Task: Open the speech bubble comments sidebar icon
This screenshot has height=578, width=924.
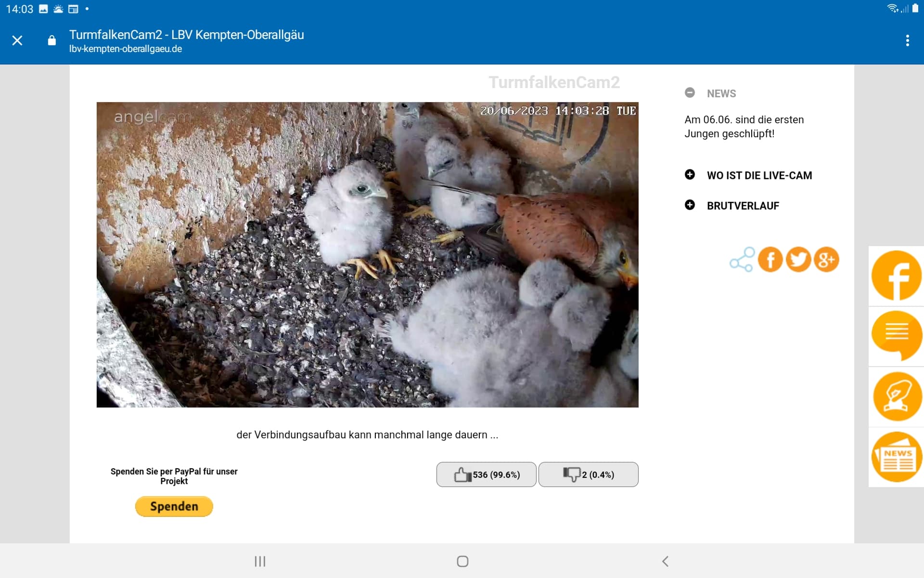Action: coord(896,336)
